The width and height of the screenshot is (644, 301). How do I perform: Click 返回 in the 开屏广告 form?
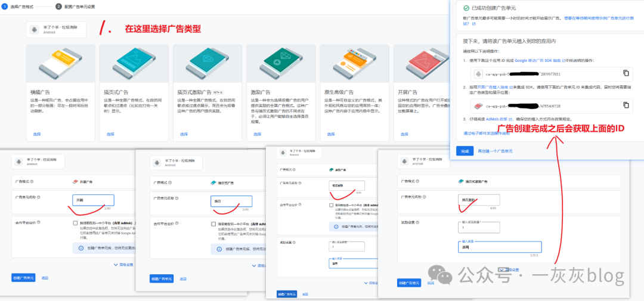click(x=45, y=278)
